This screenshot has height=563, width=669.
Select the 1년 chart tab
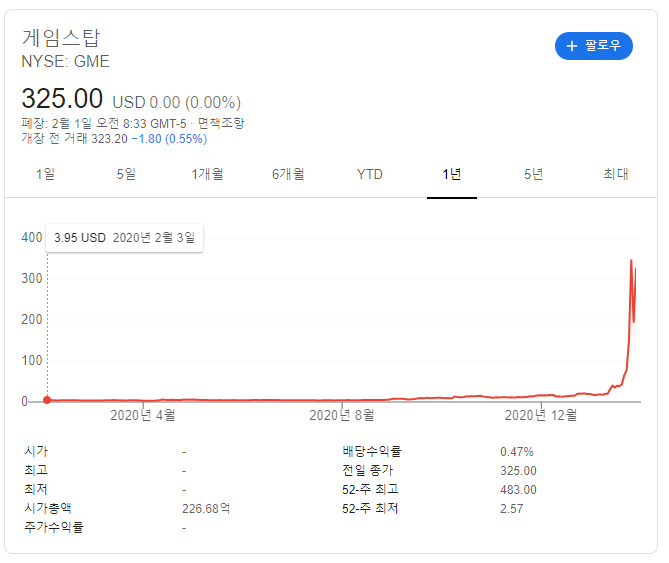(x=452, y=174)
